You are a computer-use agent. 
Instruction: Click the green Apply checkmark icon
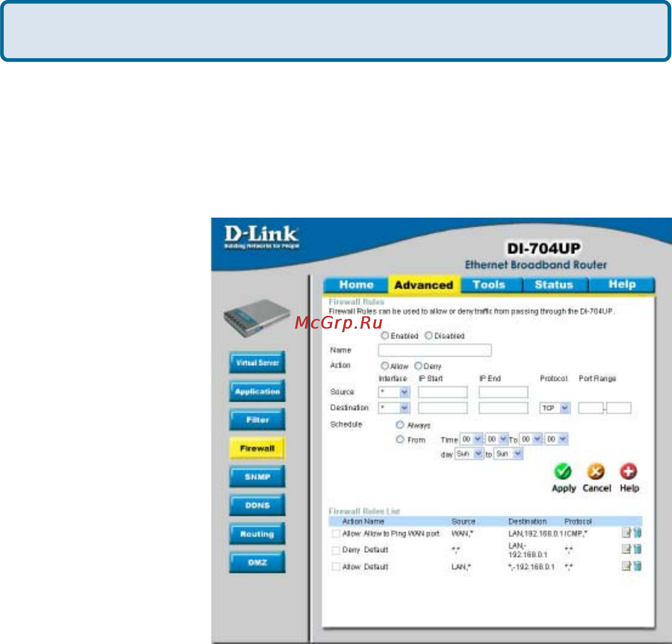coord(563,472)
